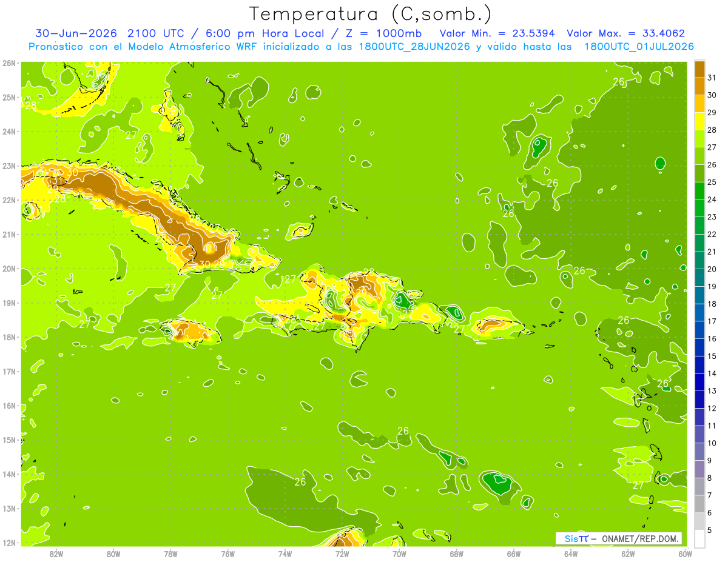The height and width of the screenshot is (562, 728).
Task: Click the '23N' latitude axis label
Action: tap(9, 166)
